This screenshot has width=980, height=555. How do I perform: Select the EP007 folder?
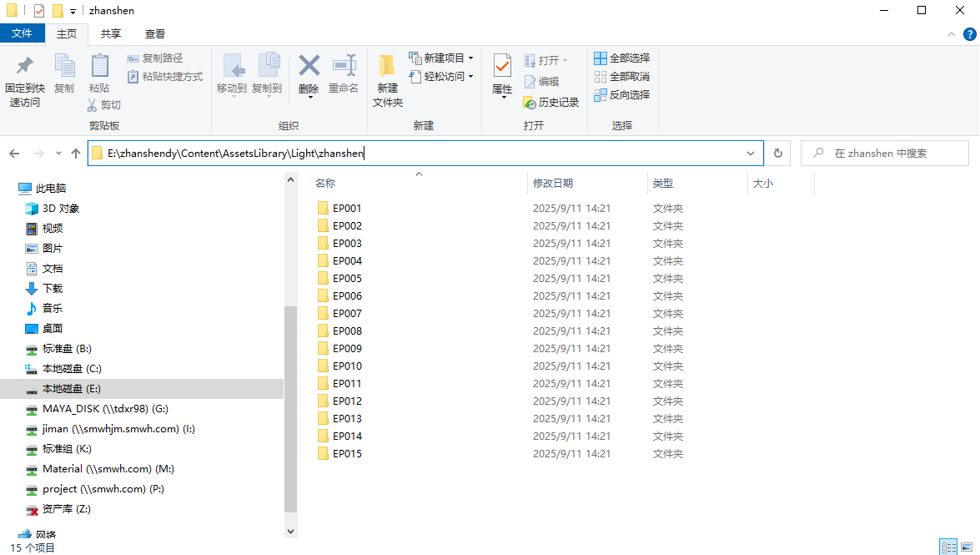click(x=347, y=314)
